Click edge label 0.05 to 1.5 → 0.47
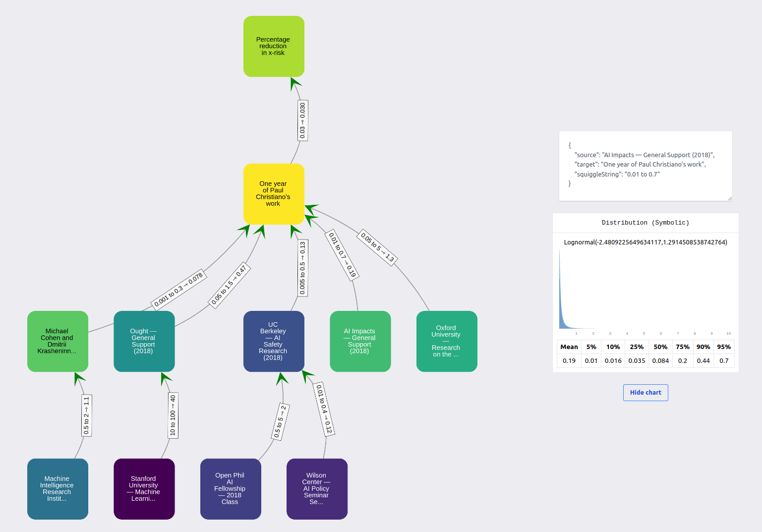762x532 pixels. [x=229, y=285]
